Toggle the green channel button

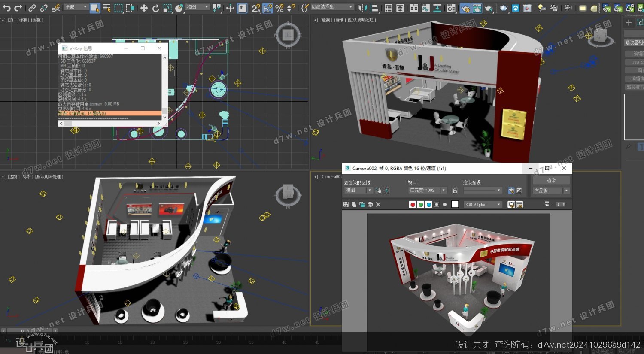click(x=421, y=204)
